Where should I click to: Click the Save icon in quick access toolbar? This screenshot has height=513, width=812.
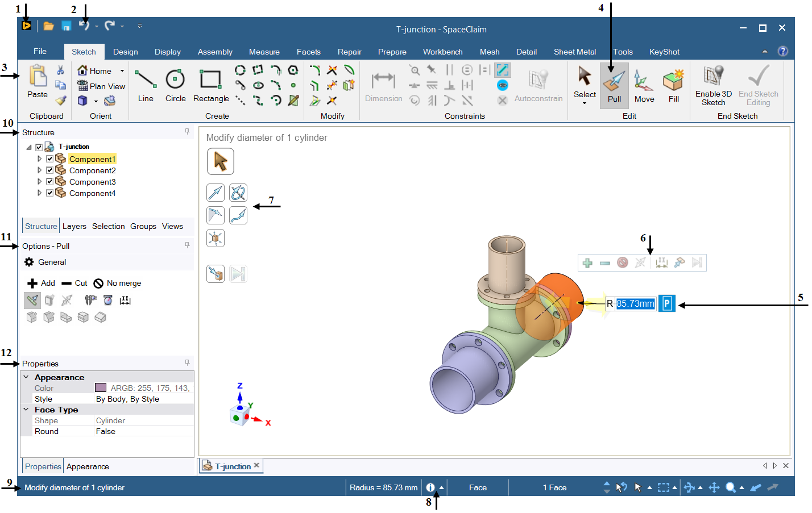(x=67, y=26)
